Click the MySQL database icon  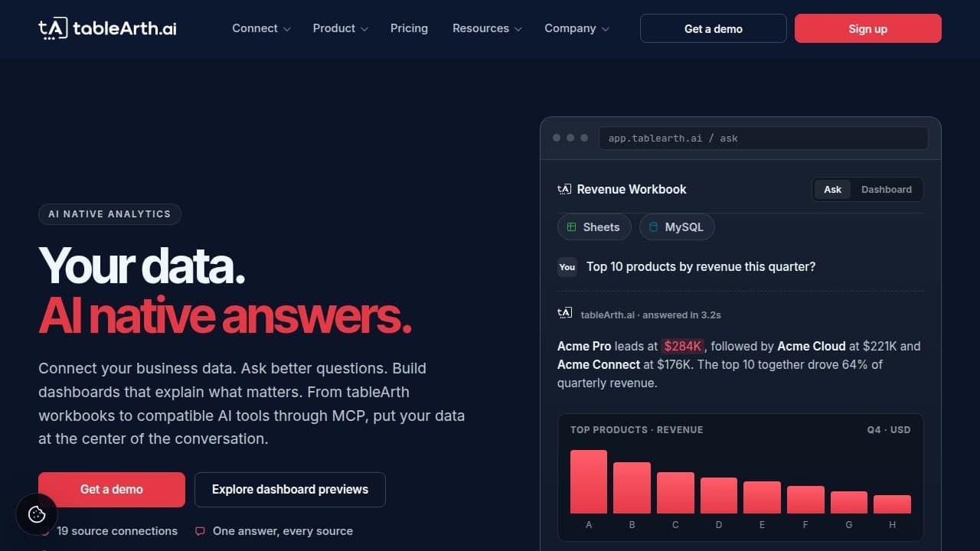pos(653,227)
